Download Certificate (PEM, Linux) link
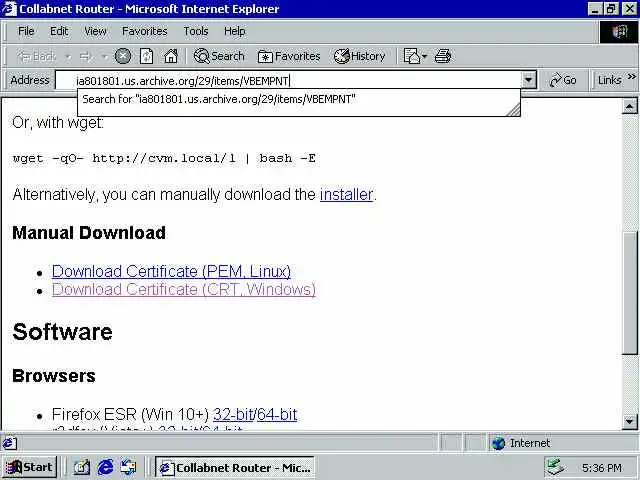The width and height of the screenshot is (640, 480). [x=171, y=271]
